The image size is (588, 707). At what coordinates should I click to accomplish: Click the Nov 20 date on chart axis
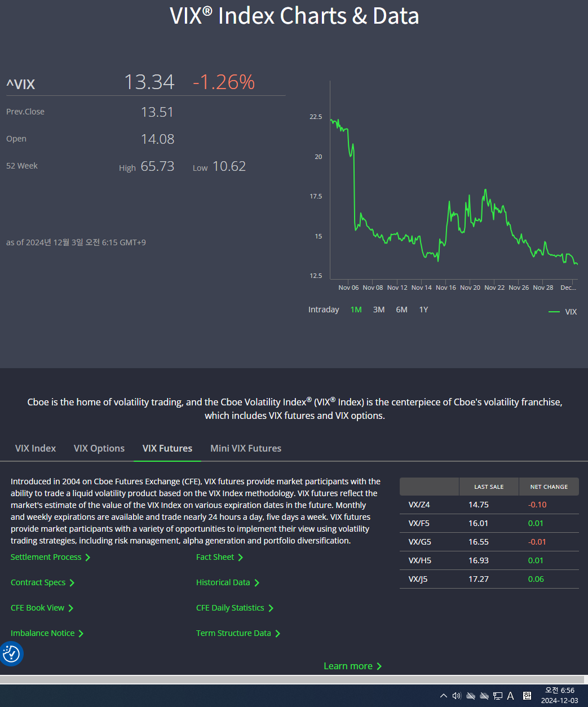tap(470, 288)
